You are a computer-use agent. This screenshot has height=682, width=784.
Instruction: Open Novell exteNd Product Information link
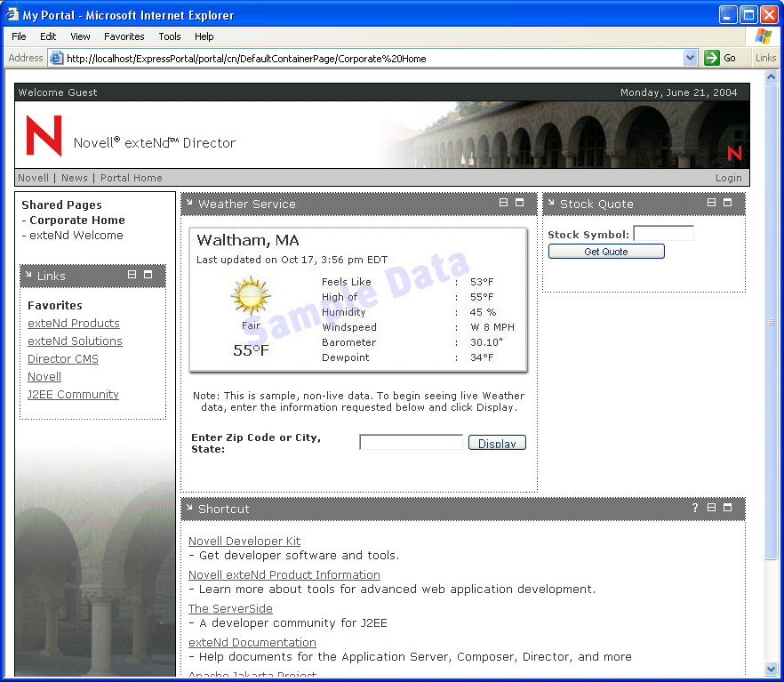[284, 575]
